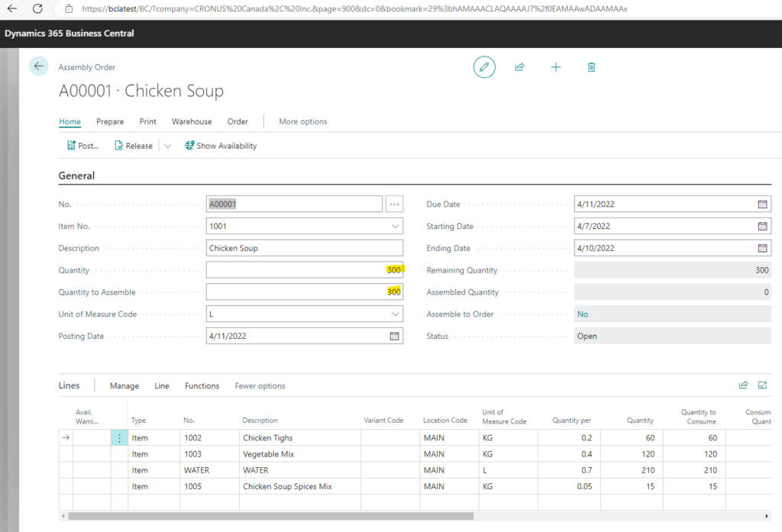Expand the Lines section to full view
The height and width of the screenshot is (532, 782).
click(762, 385)
